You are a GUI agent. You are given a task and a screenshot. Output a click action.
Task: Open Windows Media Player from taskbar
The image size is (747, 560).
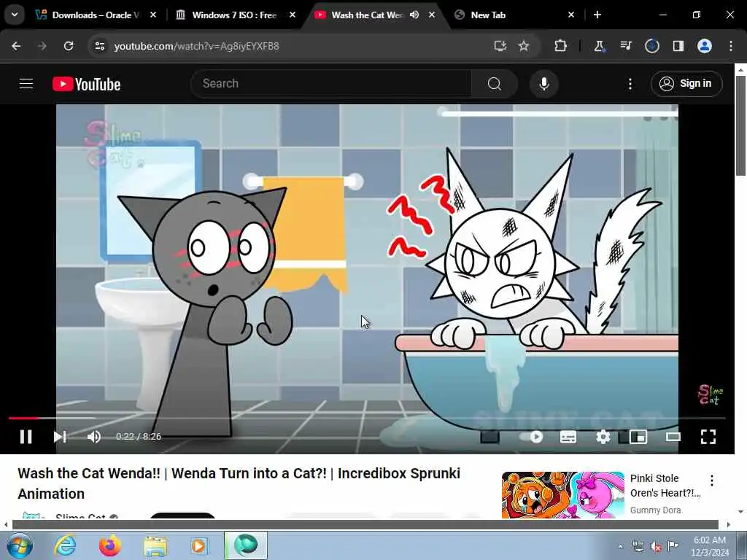point(200,545)
